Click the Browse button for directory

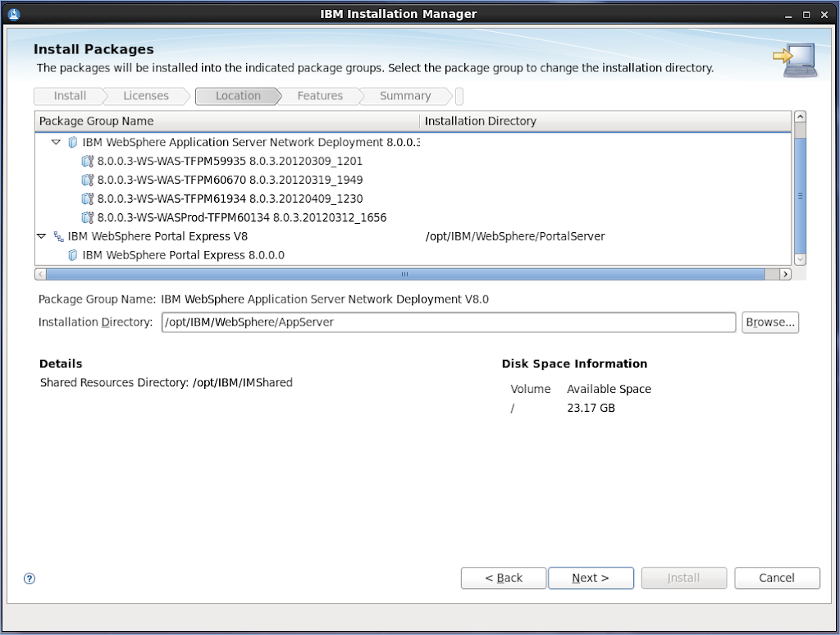point(769,322)
